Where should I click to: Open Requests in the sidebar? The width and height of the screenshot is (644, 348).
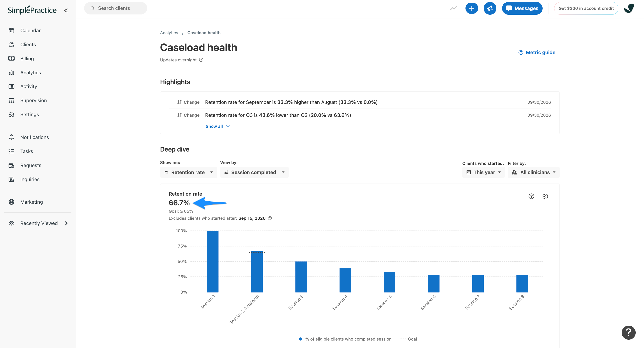tap(30, 165)
